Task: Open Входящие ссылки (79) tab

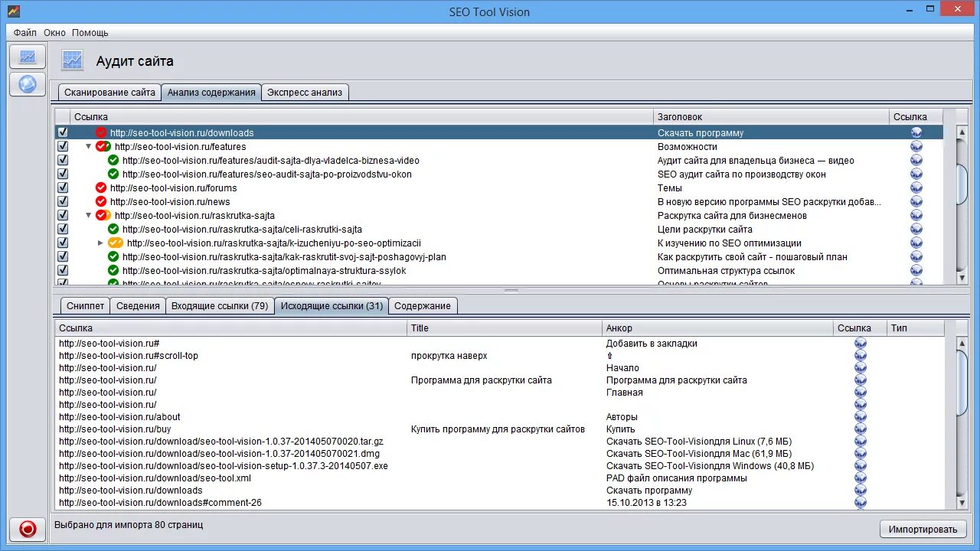Action: point(220,305)
